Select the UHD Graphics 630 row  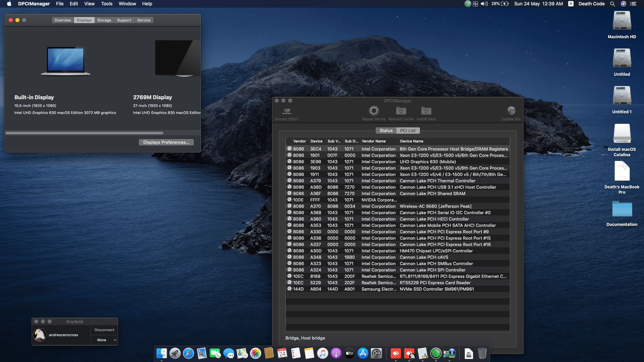pyautogui.click(x=428, y=162)
